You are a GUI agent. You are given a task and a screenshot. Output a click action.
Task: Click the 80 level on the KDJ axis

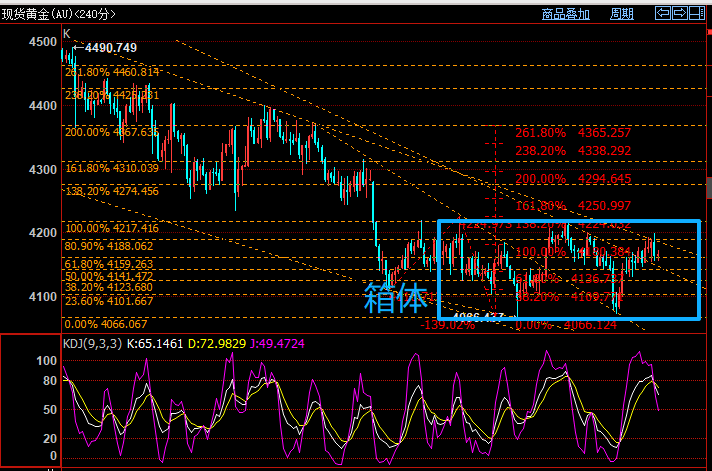tap(50, 381)
